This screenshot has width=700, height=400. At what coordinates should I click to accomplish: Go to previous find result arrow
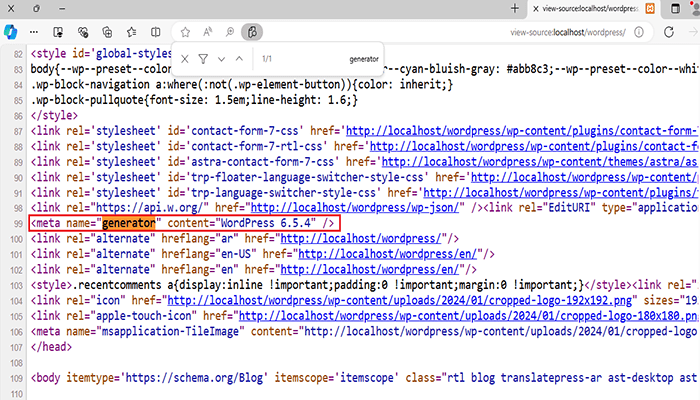click(x=239, y=59)
